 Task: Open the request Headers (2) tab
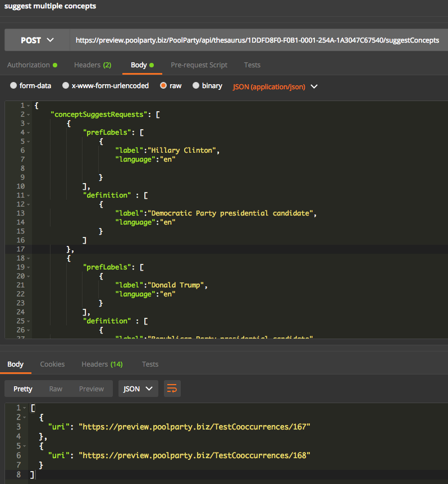tap(93, 65)
